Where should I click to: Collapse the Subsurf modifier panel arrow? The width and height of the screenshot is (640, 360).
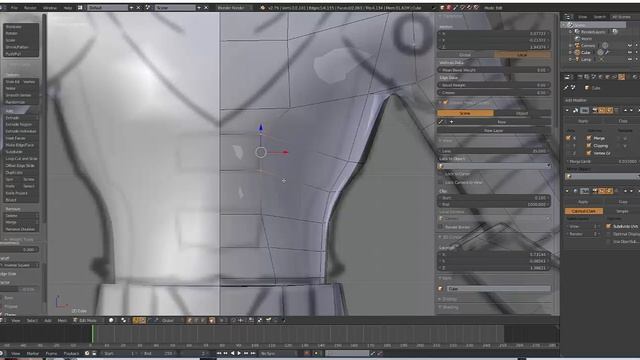[567, 191]
